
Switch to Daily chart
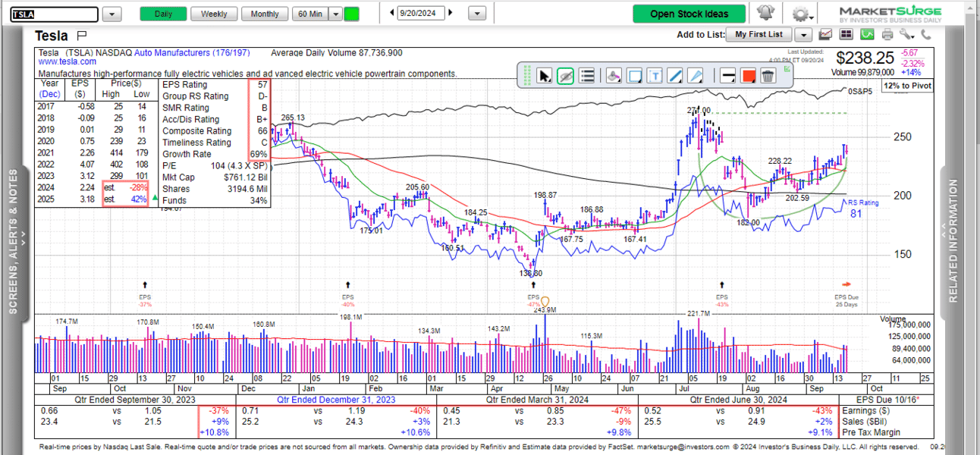[163, 14]
